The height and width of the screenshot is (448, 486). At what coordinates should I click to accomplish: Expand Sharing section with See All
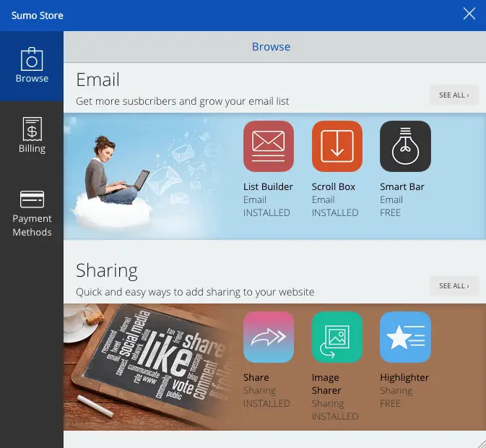(x=454, y=285)
